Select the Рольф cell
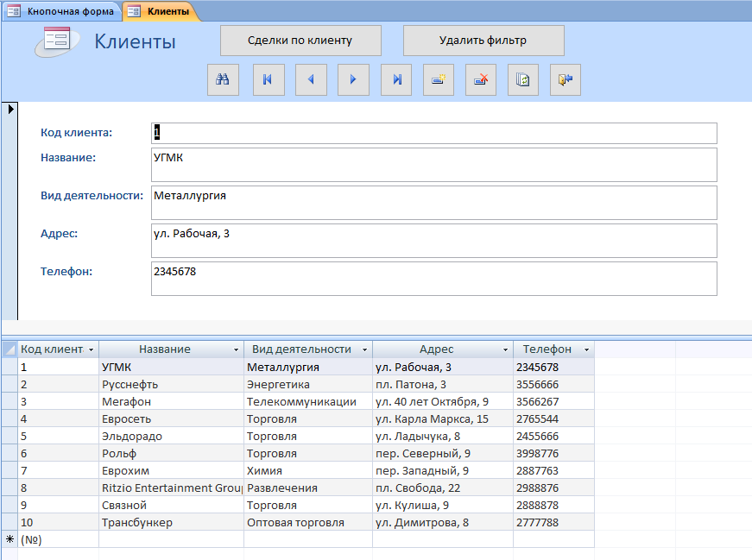Screen dimensions: 752x560 point(171,454)
